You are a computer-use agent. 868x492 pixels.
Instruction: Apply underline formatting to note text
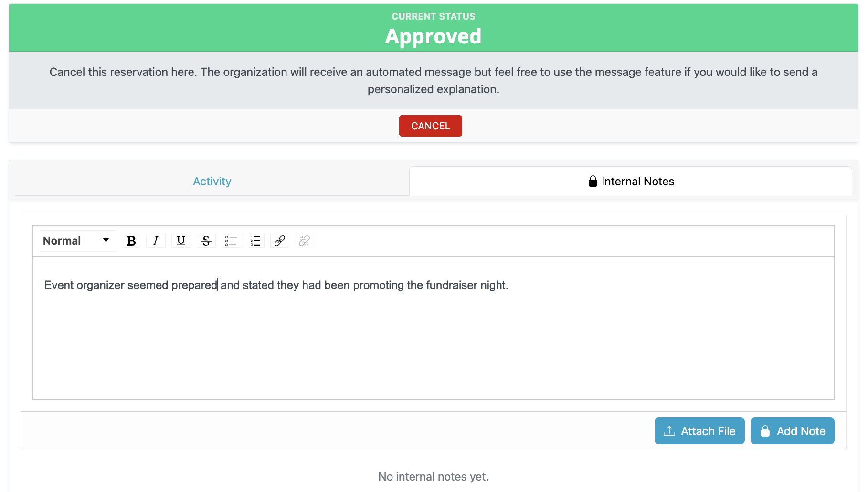pos(181,241)
